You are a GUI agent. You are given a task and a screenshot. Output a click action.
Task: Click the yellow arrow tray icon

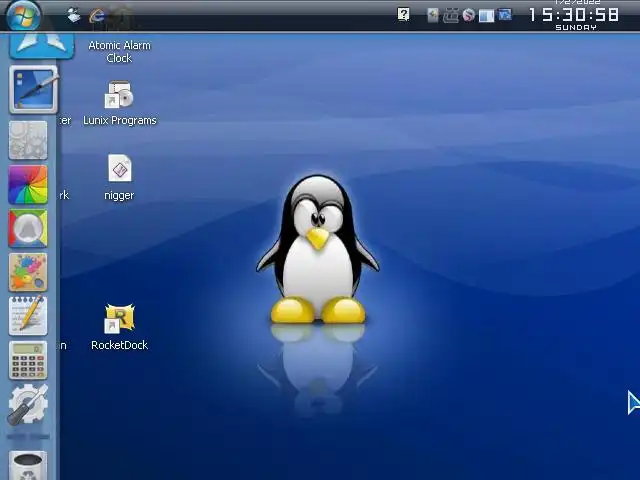pyautogui.click(x=433, y=15)
